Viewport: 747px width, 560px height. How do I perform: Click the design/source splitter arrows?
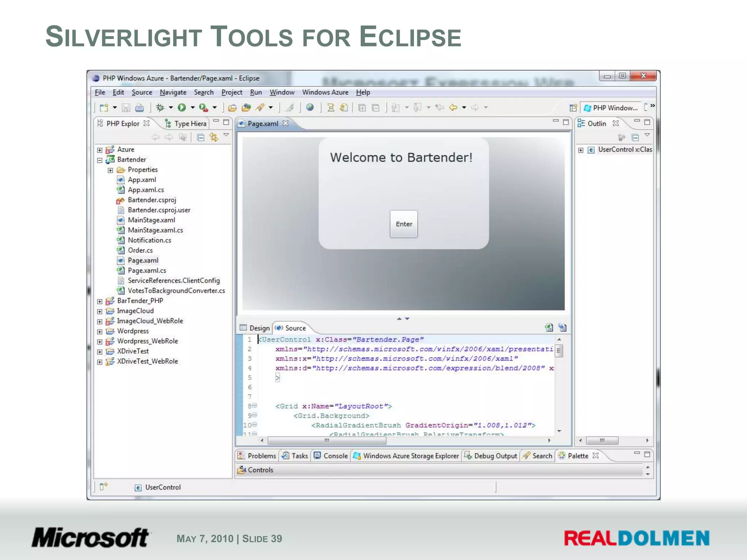tap(403, 319)
